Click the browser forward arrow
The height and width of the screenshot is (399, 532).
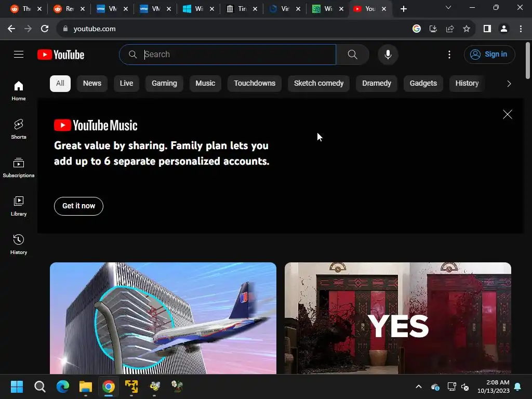tap(28, 29)
